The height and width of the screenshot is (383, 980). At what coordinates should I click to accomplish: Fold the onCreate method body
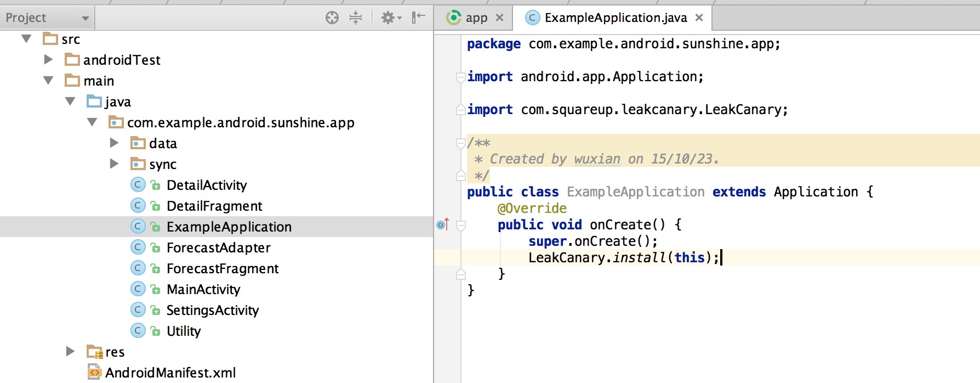tap(461, 226)
